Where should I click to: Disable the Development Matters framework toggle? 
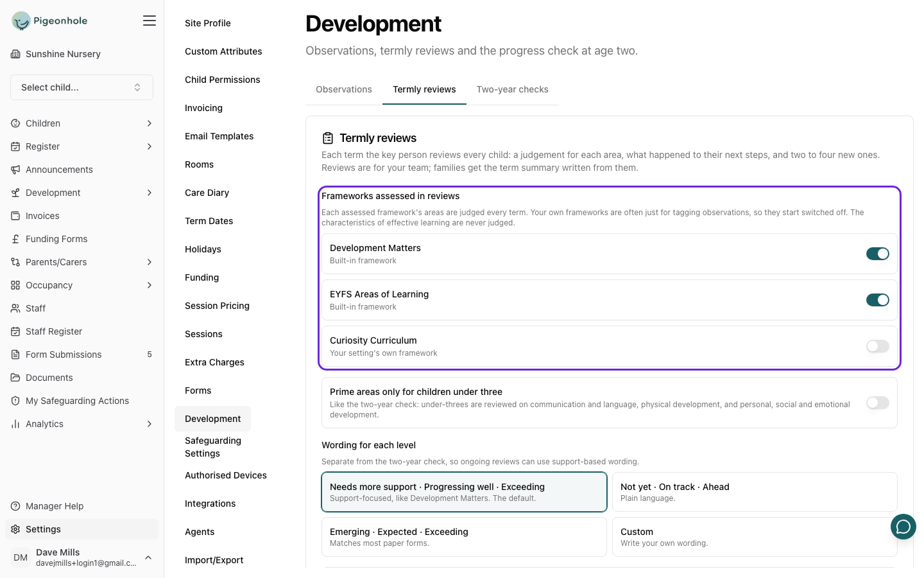[878, 254]
